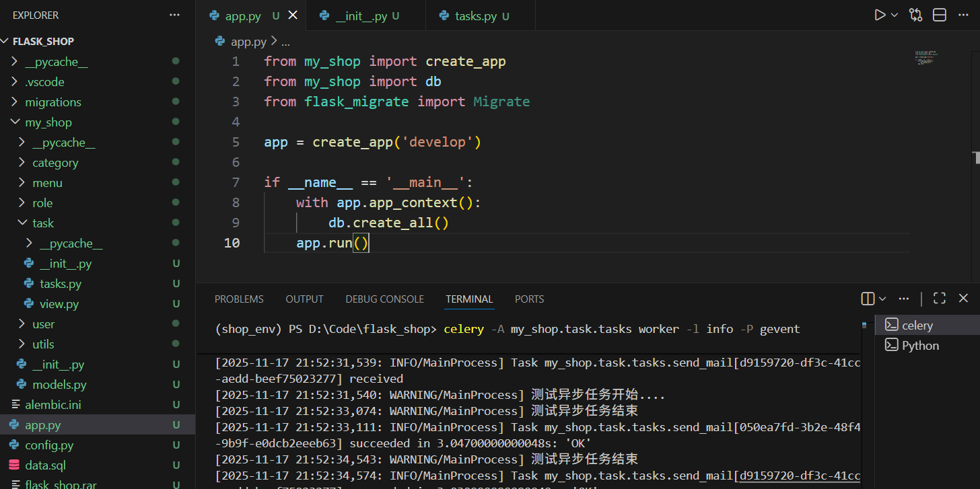
Task: Click db.create_all() on line 9
Action: (388, 223)
